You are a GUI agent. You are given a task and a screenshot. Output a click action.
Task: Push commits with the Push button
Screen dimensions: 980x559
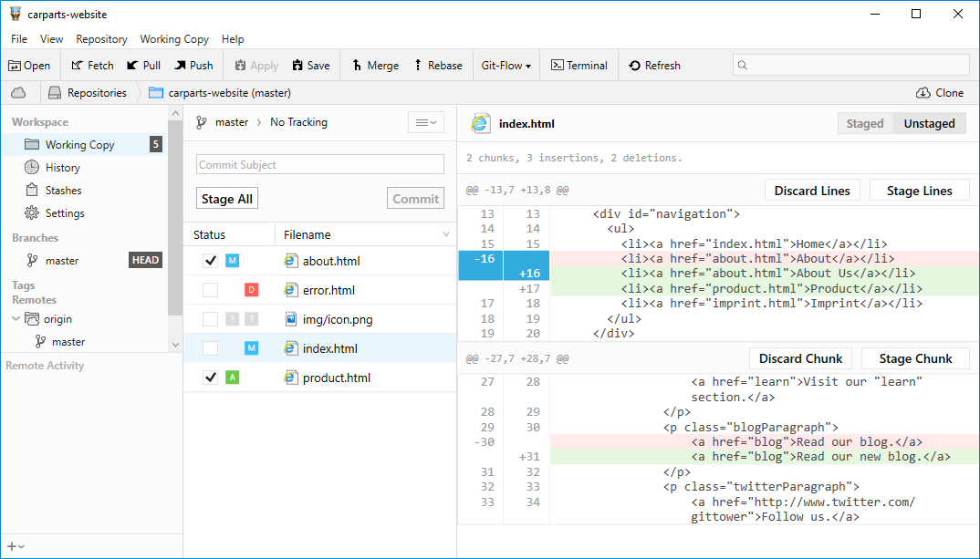coord(193,66)
